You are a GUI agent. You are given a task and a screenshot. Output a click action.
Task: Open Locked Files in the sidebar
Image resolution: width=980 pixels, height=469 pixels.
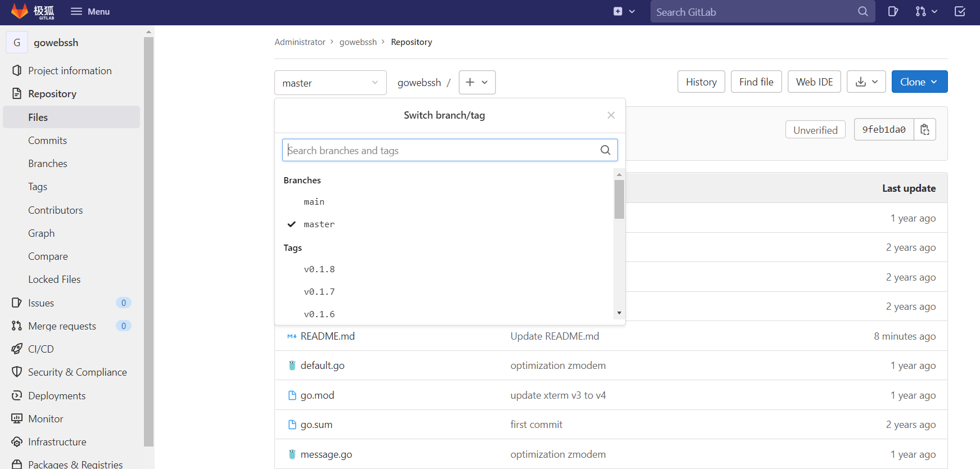55,279
